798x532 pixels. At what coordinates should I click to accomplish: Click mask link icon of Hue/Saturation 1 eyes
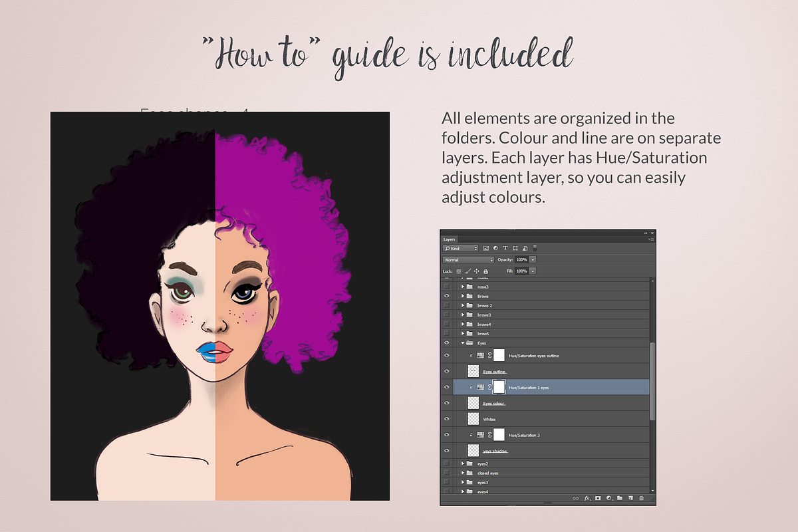pos(489,387)
